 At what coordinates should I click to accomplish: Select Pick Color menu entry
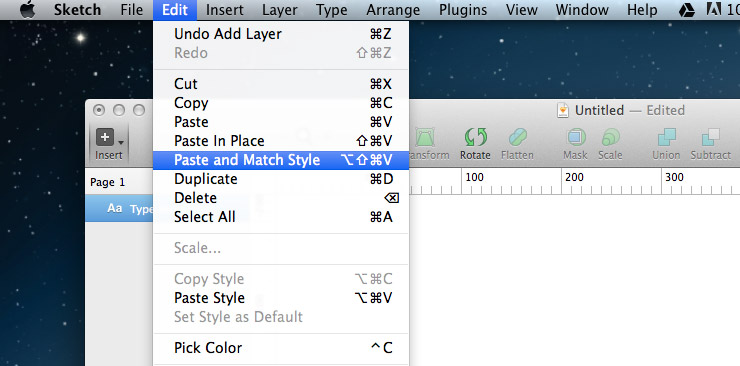click(281, 348)
